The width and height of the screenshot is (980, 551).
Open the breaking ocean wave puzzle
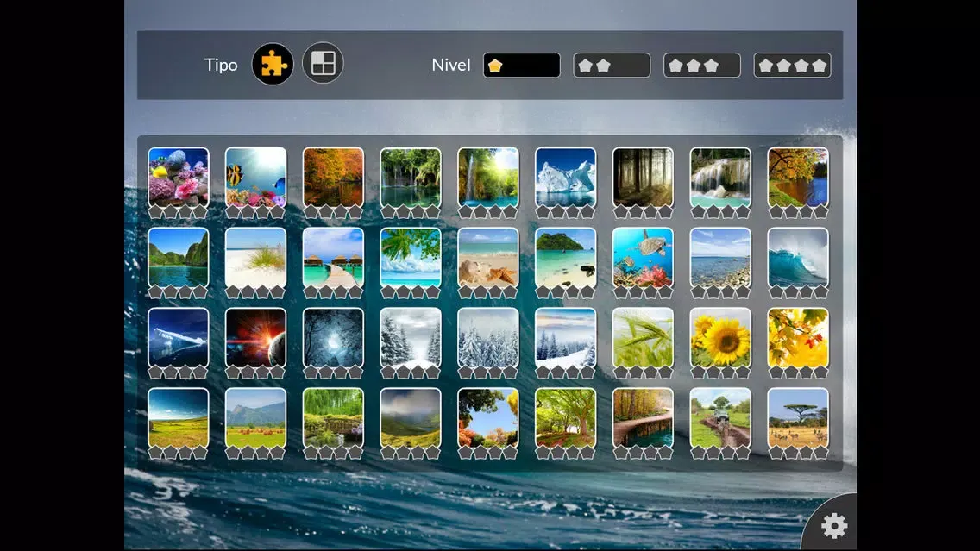click(x=798, y=258)
